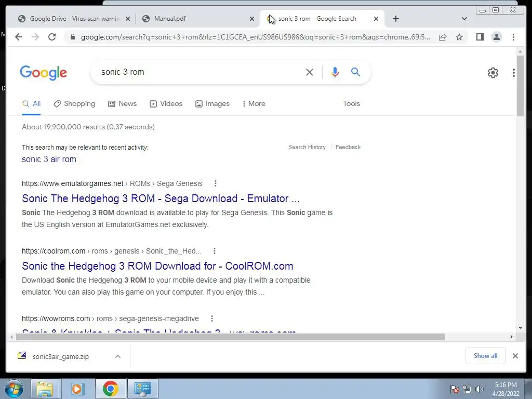Open Windows Explorer from the taskbar
Image resolution: width=532 pixels, height=399 pixels.
tap(45, 389)
